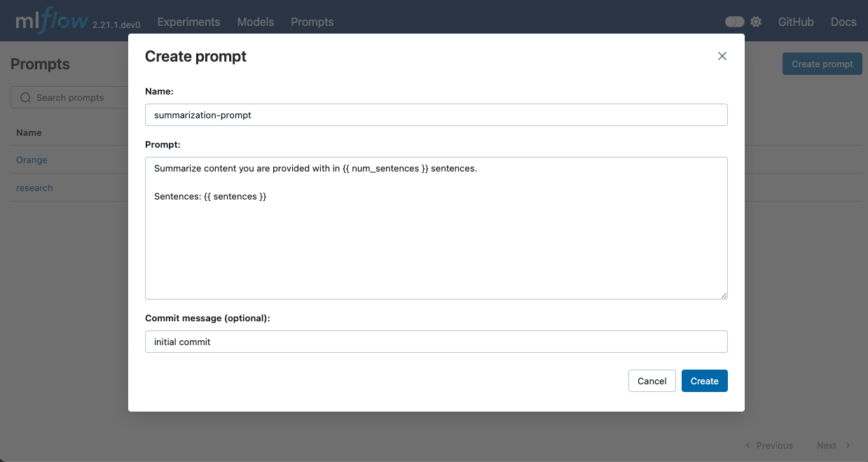Click the Name field containing summarization-prompt

[436, 115]
